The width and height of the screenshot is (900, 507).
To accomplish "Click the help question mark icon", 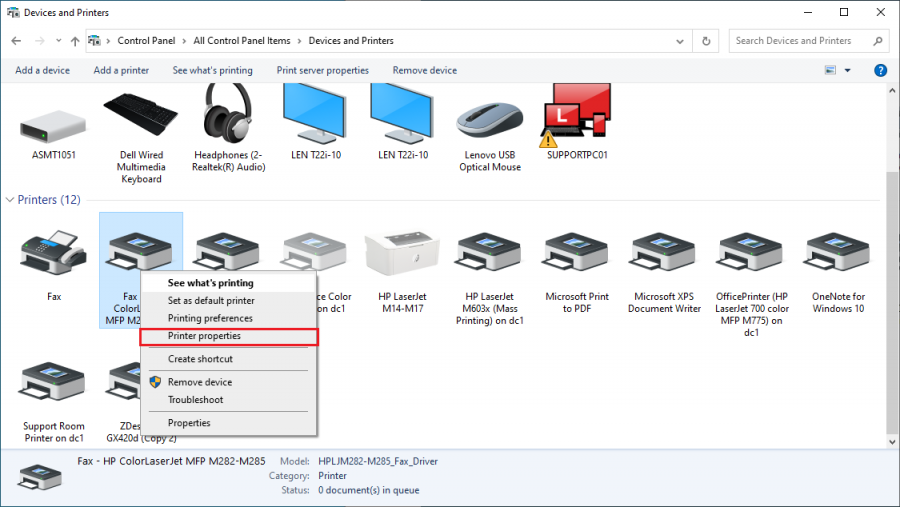I will coord(880,70).
